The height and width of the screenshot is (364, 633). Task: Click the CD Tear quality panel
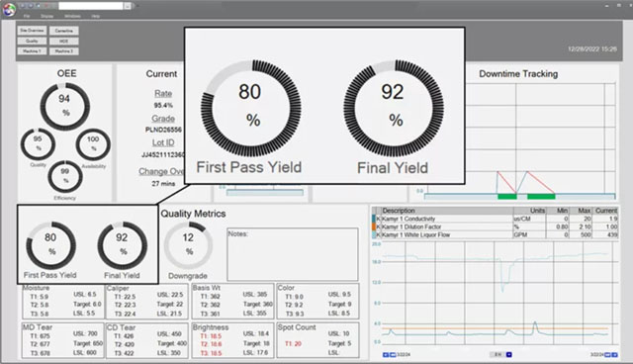147,340
